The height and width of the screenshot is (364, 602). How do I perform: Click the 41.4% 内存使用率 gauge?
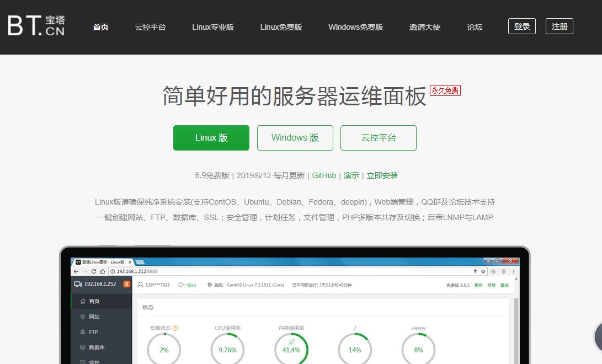[x=291, y=349]
